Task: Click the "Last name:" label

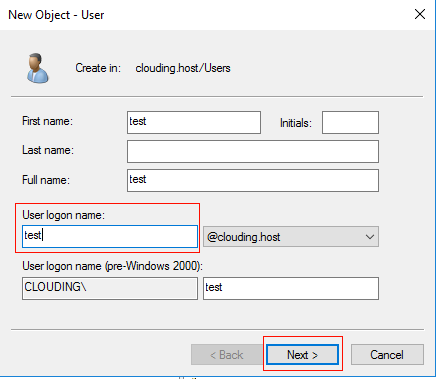Action: (x=48, y=150)
